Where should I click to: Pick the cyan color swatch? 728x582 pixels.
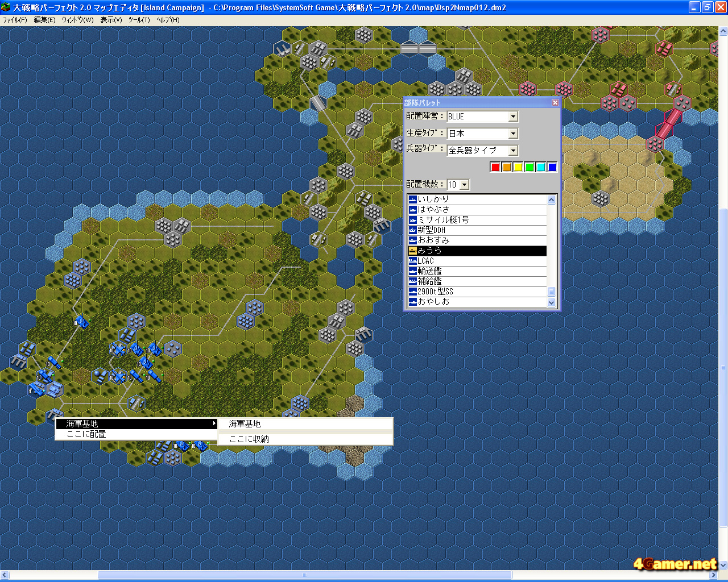click(541, 167)
